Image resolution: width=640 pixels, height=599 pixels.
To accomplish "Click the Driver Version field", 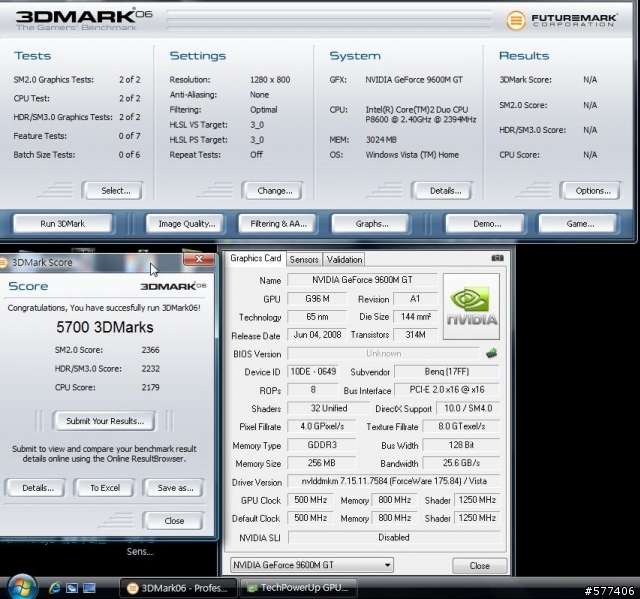I will 393,481.
